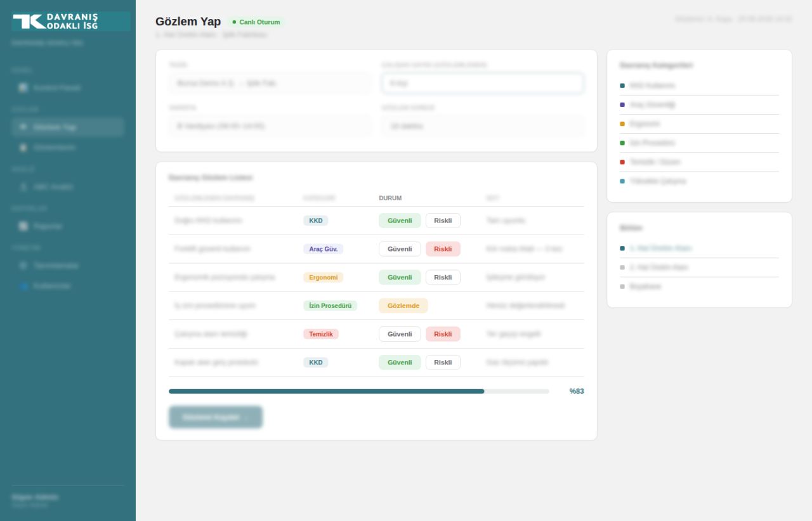Focus the blue-outlined input field in the form
This screenshot has width=812, height=521.
pyautogui.click(x=483, y=84)
